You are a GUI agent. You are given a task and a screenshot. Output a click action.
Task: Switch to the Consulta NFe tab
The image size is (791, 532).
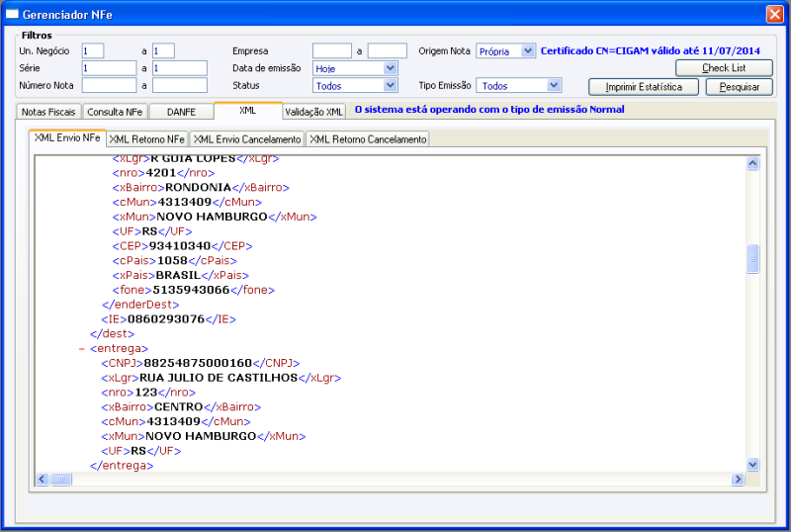point(115,112)
